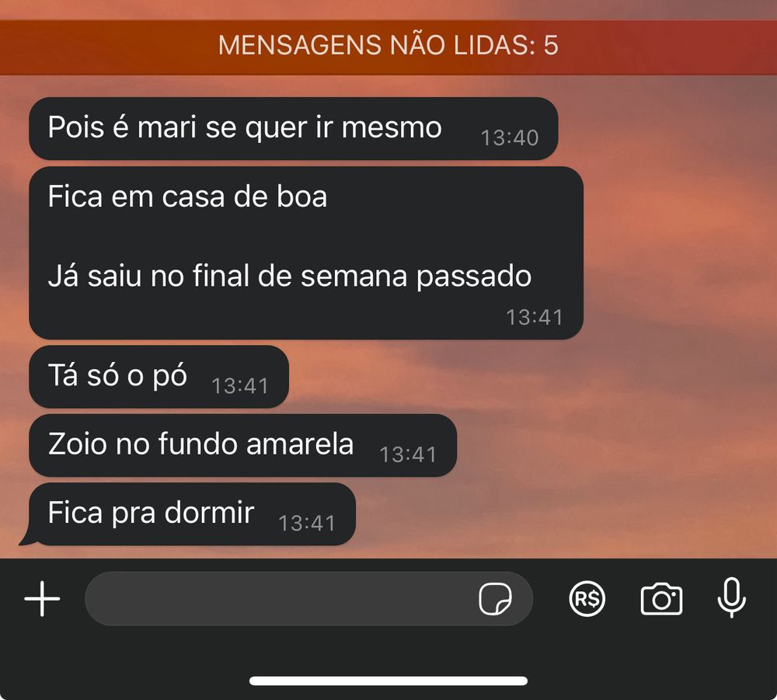
Task: Tap the 'Fica em casa de boa' message bubble
Action: [305, 253]
